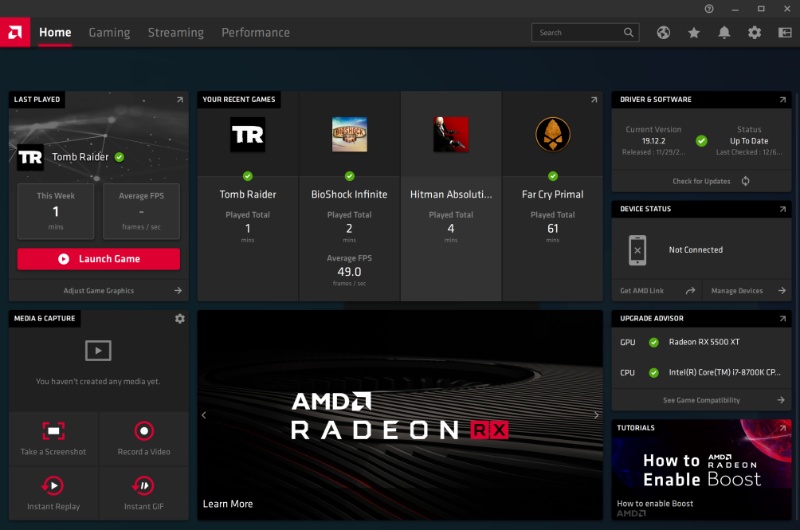
Task: Click the disconnected phone icon
Action: pyautogui.click(x=637, y=250)
